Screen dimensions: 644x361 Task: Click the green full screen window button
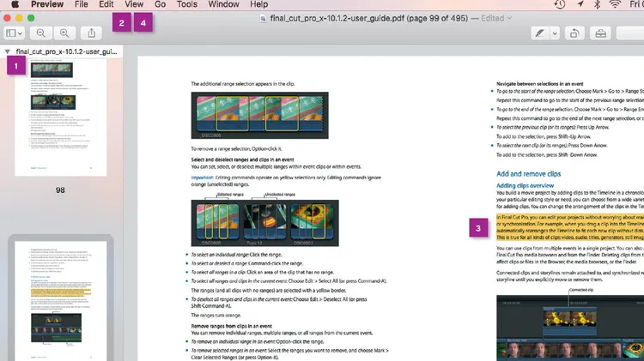coord(31,18)
